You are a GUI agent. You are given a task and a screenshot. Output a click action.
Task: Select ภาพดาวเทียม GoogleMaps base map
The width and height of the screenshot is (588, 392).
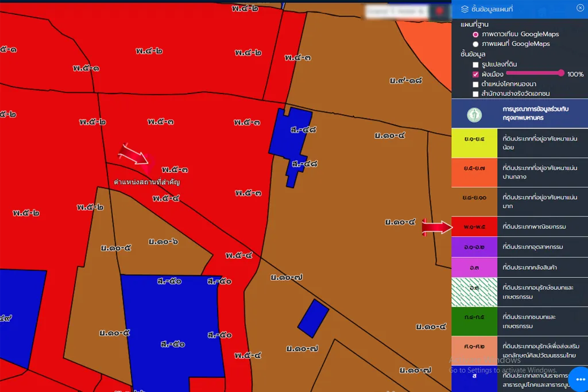point(475,34)
